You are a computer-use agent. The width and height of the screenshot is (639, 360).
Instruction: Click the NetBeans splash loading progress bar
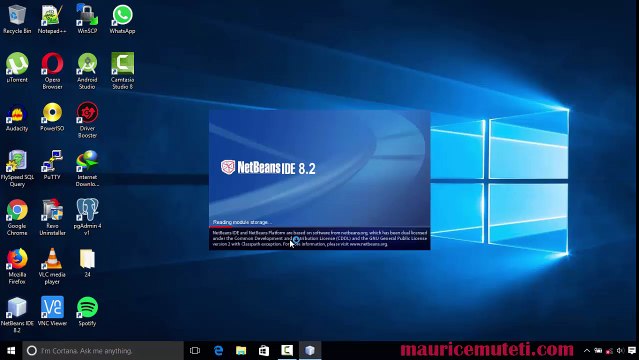click(320, 227)
